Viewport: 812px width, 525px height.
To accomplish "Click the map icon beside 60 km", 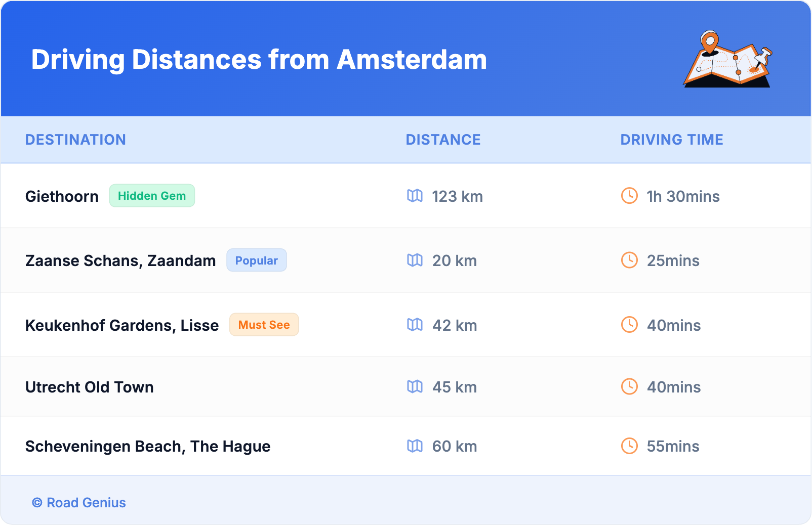I will pyautogui.click(x=415, y=446).
